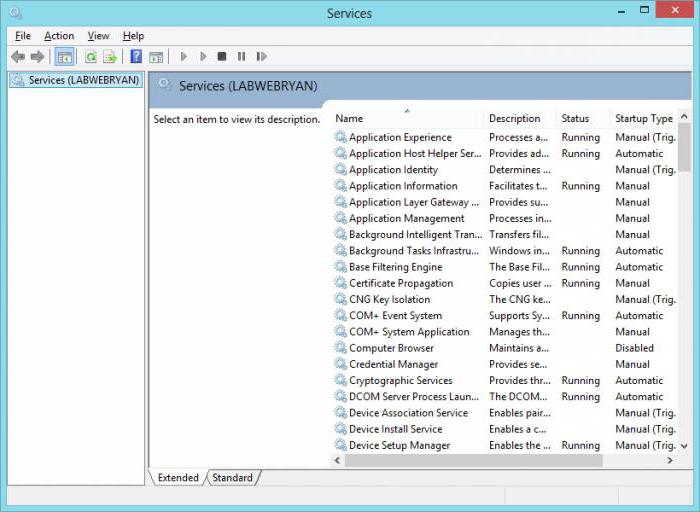700x512 pixels.
Task: Click the Services window title bar icon
Action: click(15, 13)
